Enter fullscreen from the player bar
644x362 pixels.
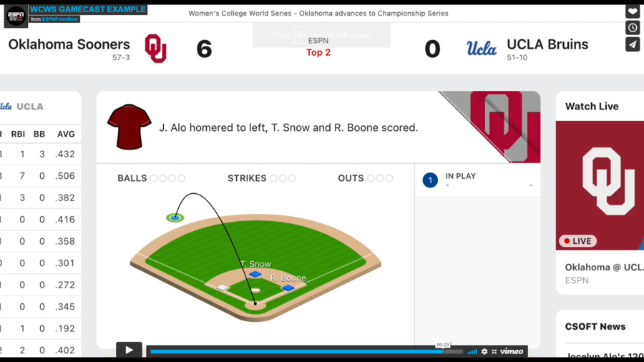[493, 351]
